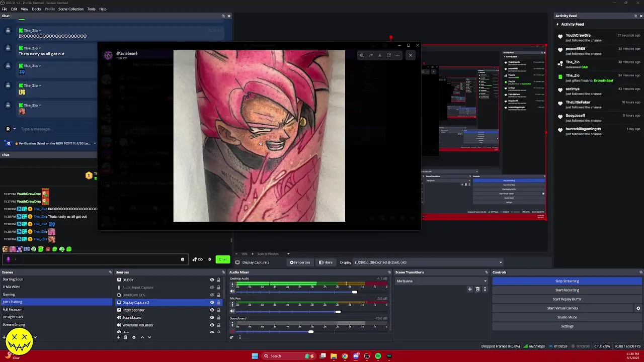This screenshot has width=644, height=362.
Task: Enter Studio Mode
Action: pos(567,317)
